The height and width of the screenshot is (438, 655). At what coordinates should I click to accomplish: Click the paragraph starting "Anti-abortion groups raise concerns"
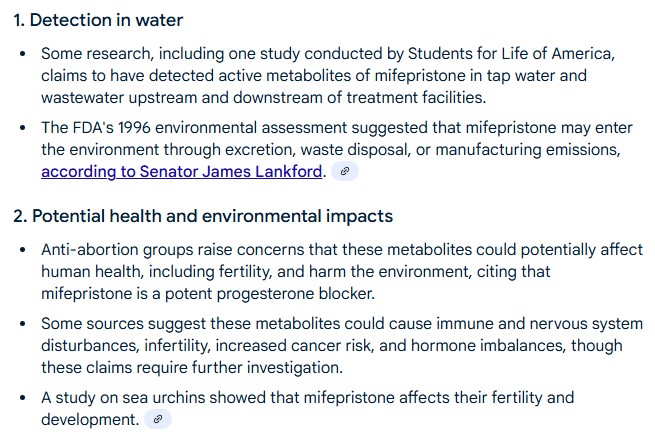pyautogui.click(x=340, y=270)
